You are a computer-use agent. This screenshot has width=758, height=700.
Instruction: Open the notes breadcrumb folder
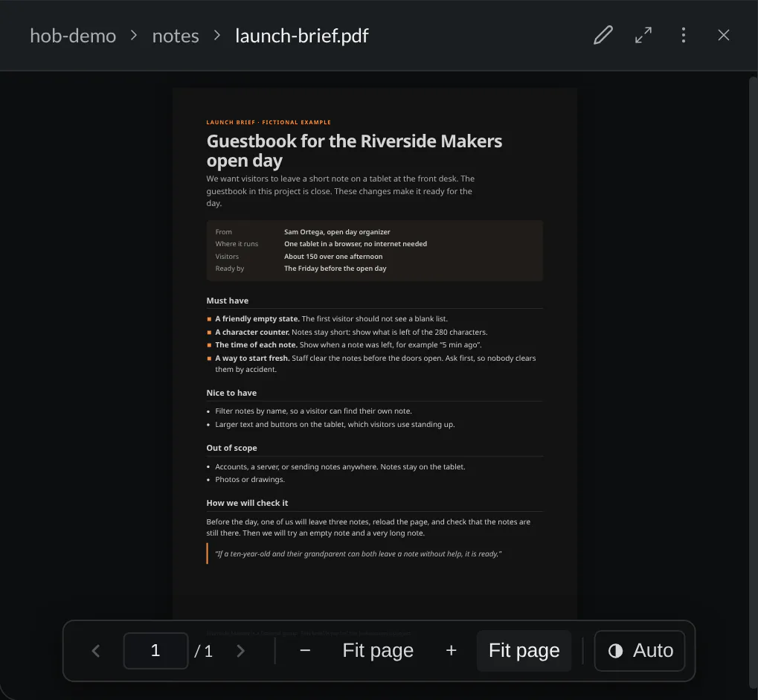tap(176, 36)
